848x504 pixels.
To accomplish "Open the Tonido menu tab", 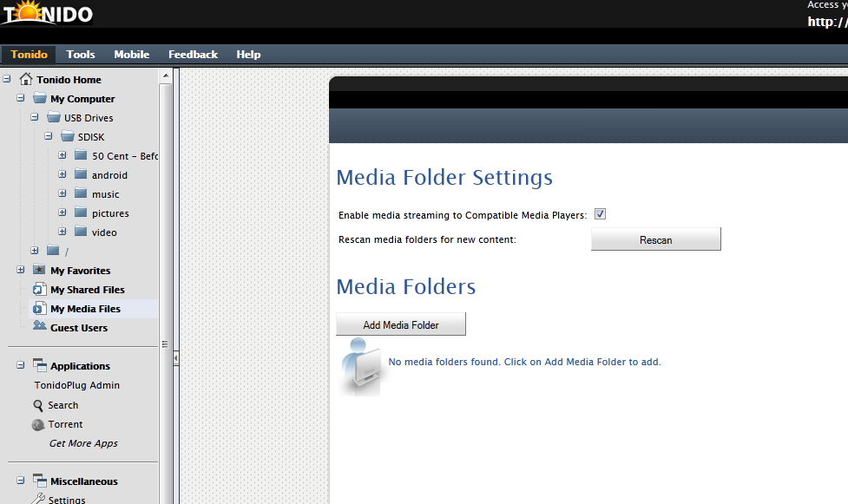I will [x=30, y=55].
